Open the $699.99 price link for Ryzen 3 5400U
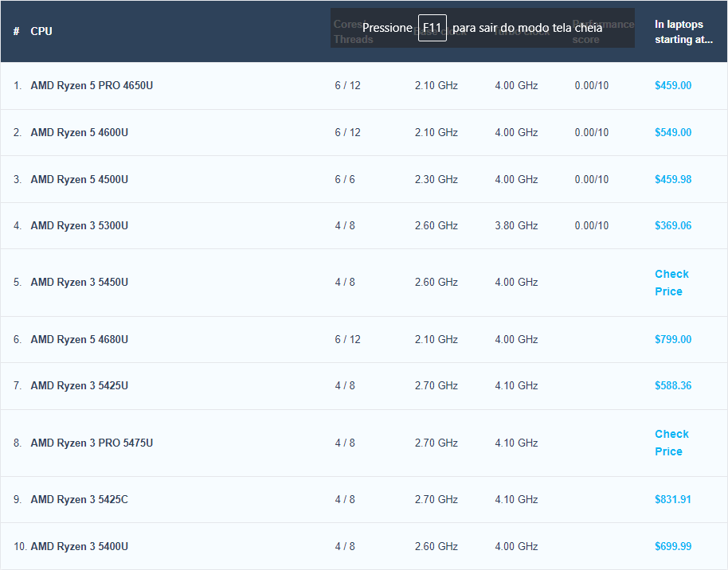 point(673,546)
